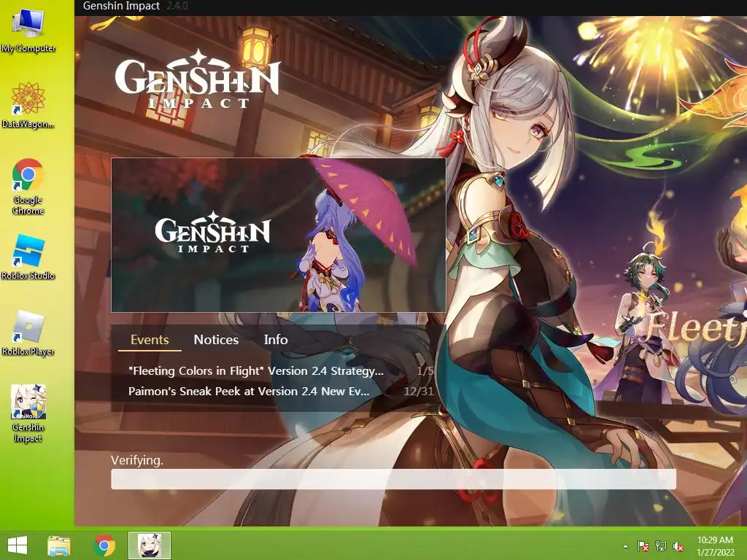Show hidden tray icons arrow
The height and width of the screenshot is (560, 747).
625,546
